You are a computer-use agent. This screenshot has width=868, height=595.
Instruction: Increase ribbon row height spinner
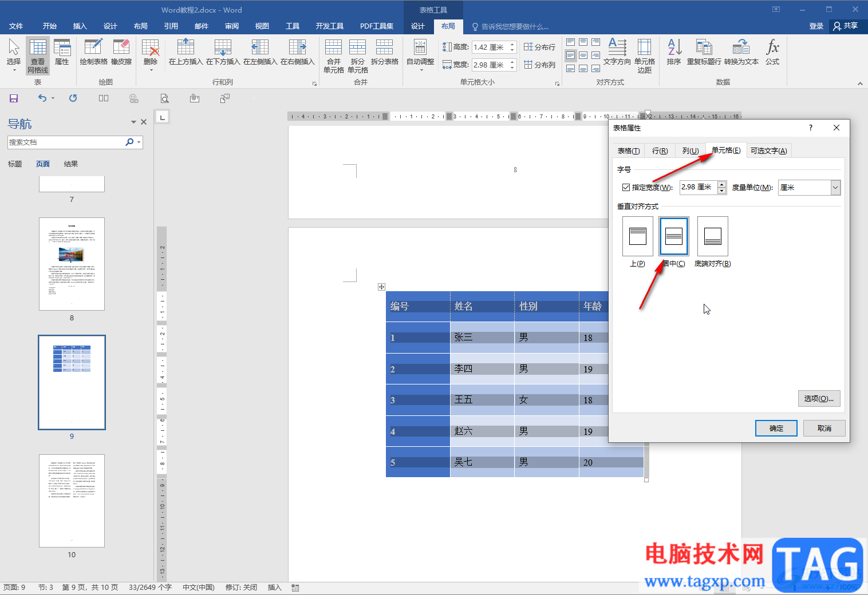click(512, 44)
